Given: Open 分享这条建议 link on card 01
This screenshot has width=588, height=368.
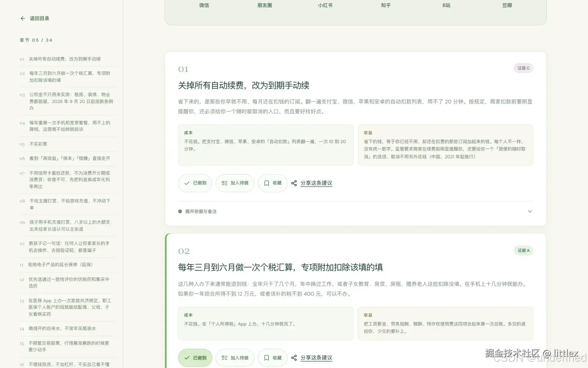Looking at the screenshot, I should tap(316, 183).
